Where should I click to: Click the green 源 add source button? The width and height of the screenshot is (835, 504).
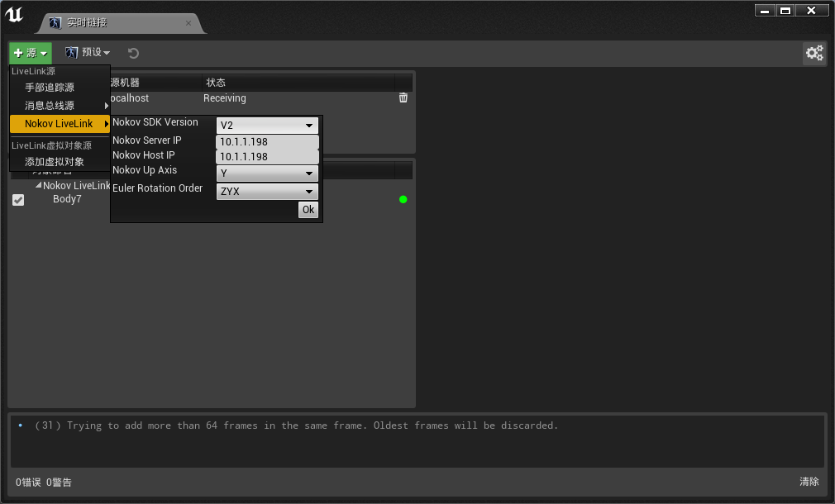tap(31, 53)
